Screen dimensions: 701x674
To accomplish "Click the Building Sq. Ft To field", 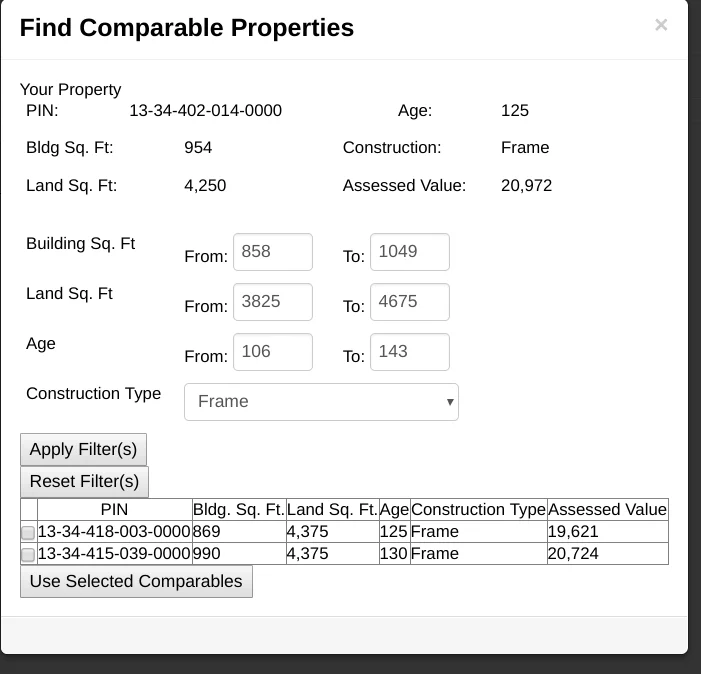I will tap(409, 252).
